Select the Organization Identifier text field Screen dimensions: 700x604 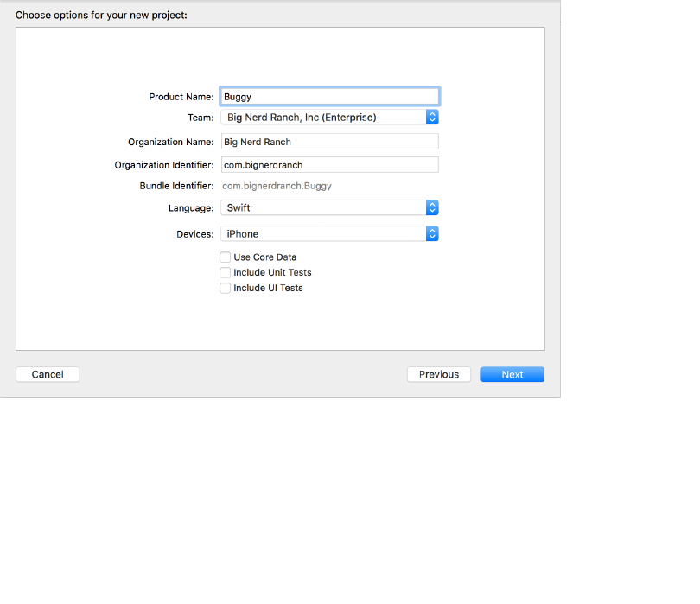point(329,164)
